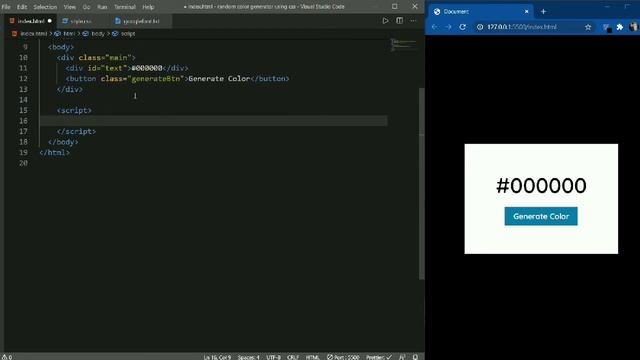Open the Edit menu

coord(22,7)
